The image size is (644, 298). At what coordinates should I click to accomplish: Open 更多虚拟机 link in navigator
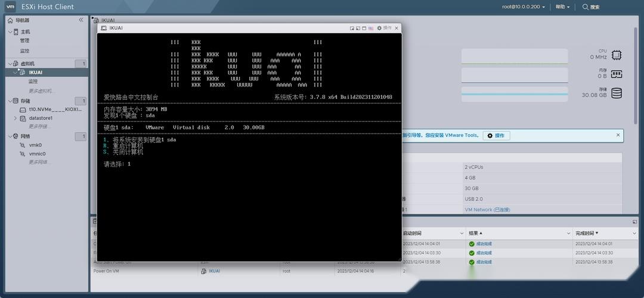tap(41, 91)
